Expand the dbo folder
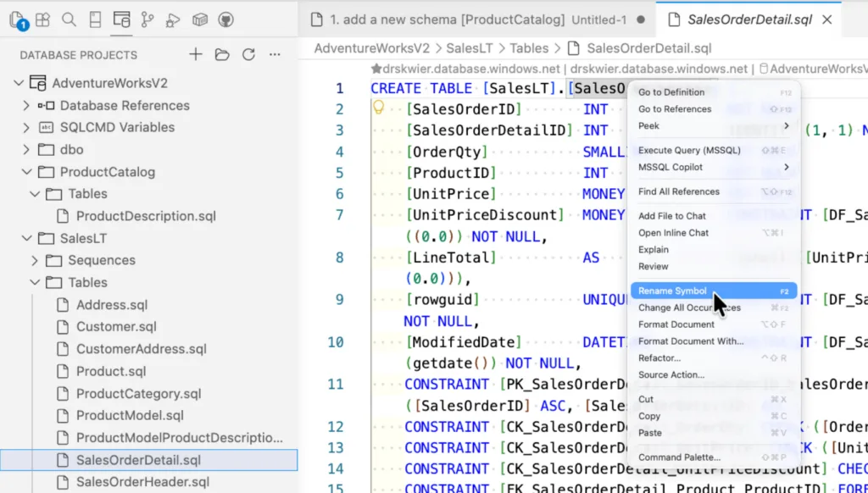 click(x=26, y=150)
